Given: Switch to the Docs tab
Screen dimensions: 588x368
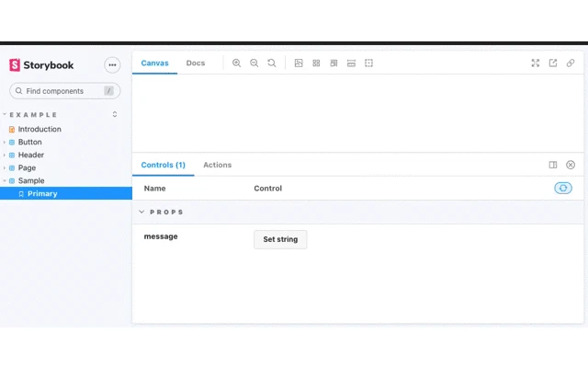Looking at the screenshot, I should pos(196,63).
